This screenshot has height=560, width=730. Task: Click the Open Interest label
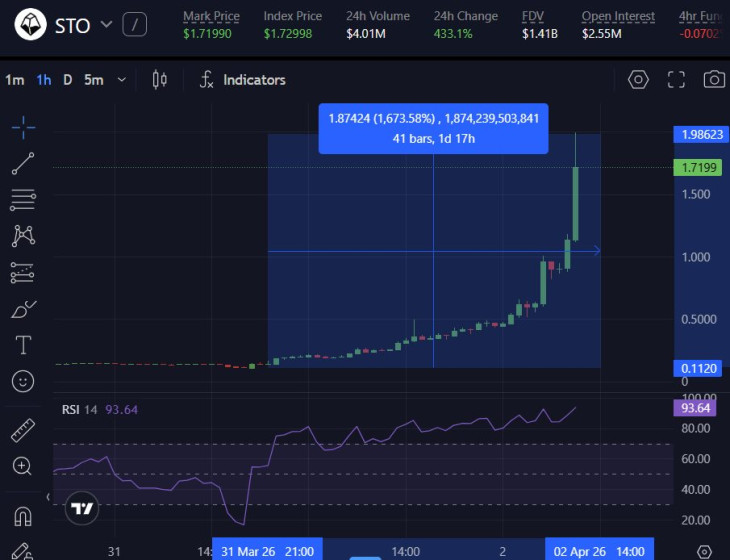coord(618,16)
